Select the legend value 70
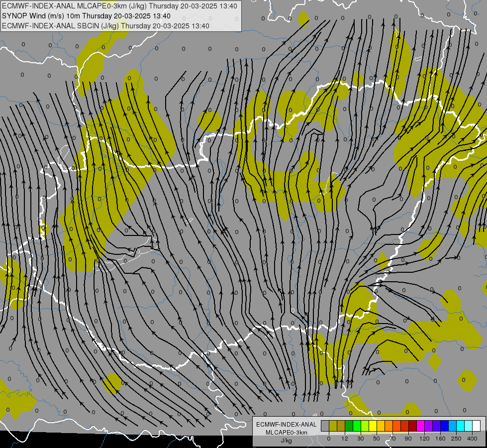This screenshot has width=487, height=448. (x=392, y=439)
